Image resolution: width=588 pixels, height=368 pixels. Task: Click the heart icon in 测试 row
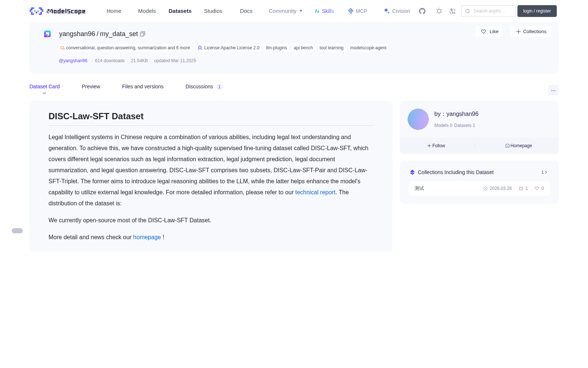point(537,188)
